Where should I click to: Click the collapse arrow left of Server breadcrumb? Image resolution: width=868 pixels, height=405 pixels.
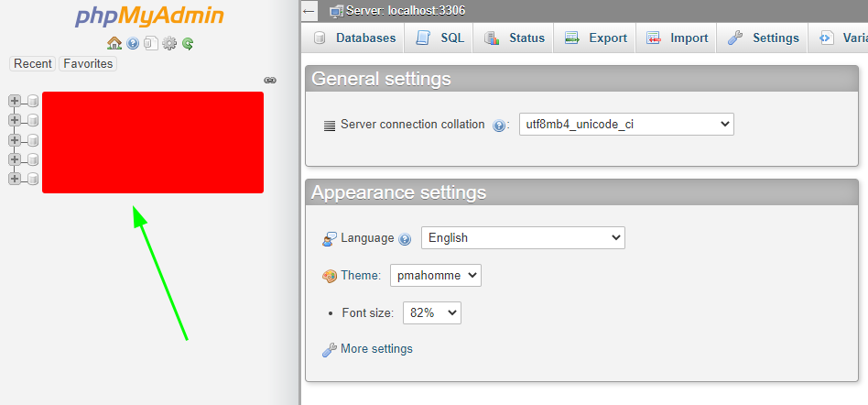pos(309,10)
